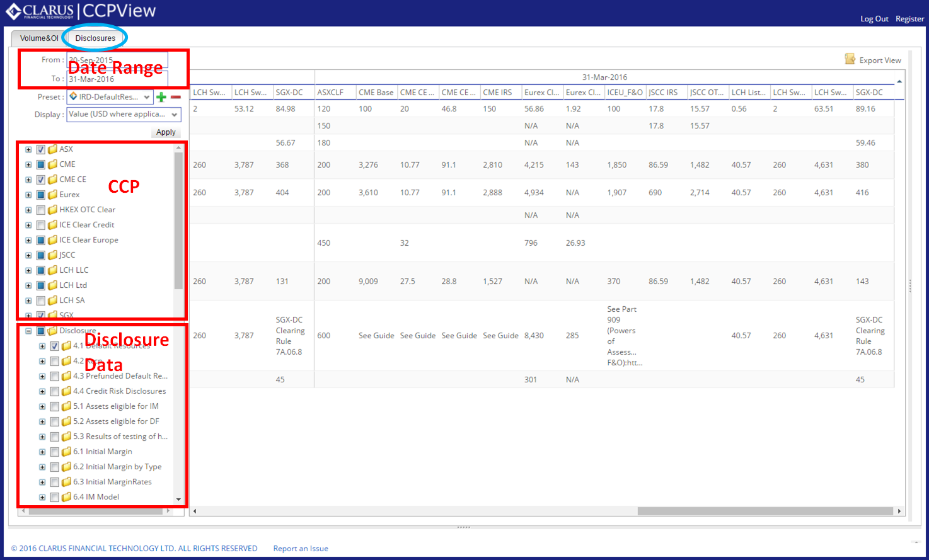The height and width of the screenshot is (560, 929).
Task: Expand the Eurex tree node
Action: 28,195
